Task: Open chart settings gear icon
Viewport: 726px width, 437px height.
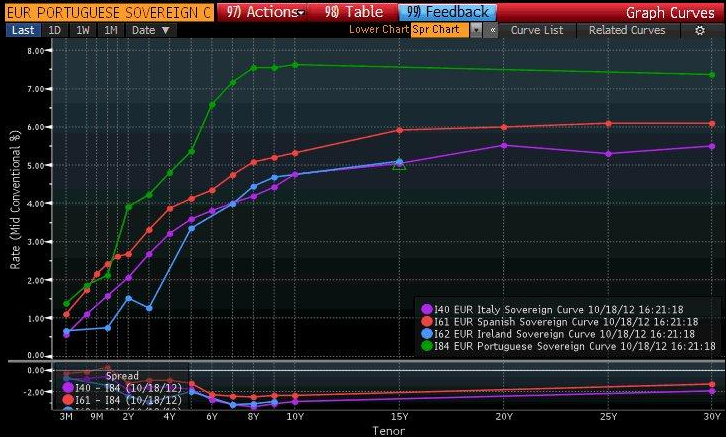Action: pos(700,31)
